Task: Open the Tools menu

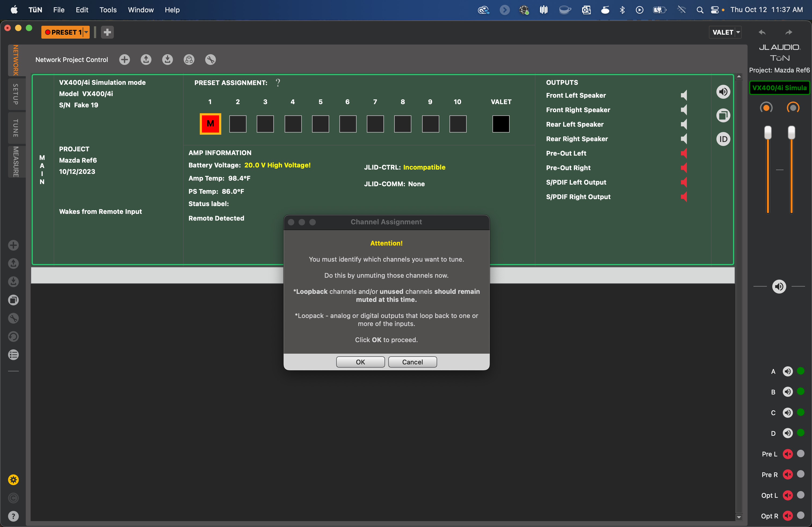Action: [108, 10]
